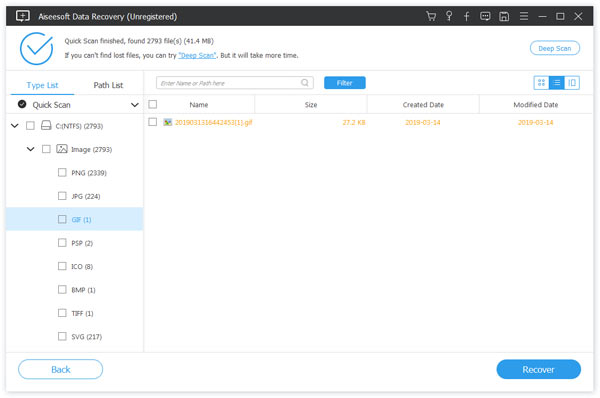The image size is (600, 398).
Task: Click the search magnifier icon
Action: tap(305, 83)
